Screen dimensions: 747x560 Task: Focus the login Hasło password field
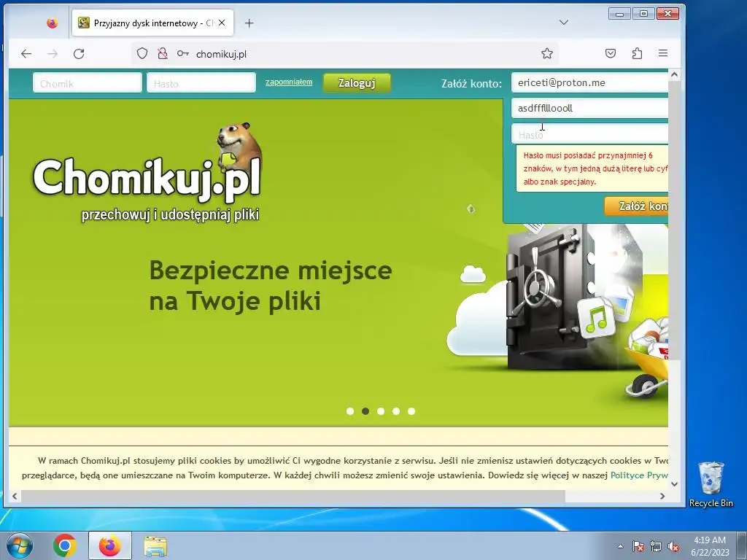pos(201,83)
